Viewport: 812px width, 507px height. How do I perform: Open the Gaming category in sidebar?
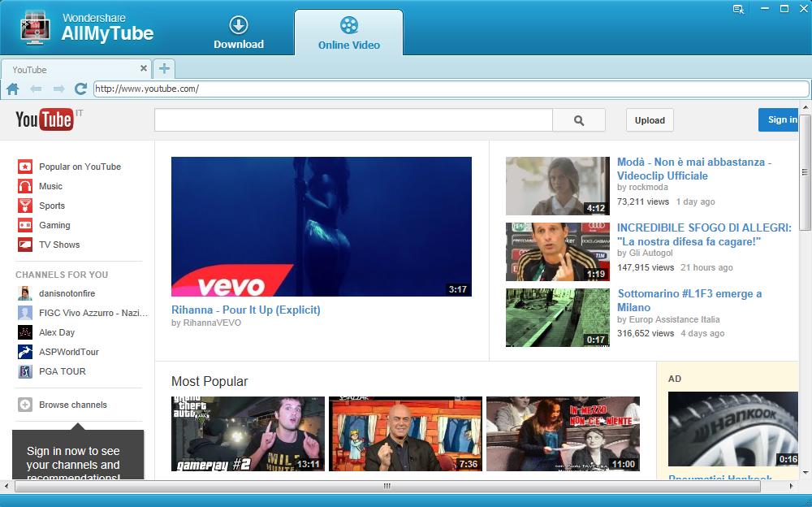[54, 225]
